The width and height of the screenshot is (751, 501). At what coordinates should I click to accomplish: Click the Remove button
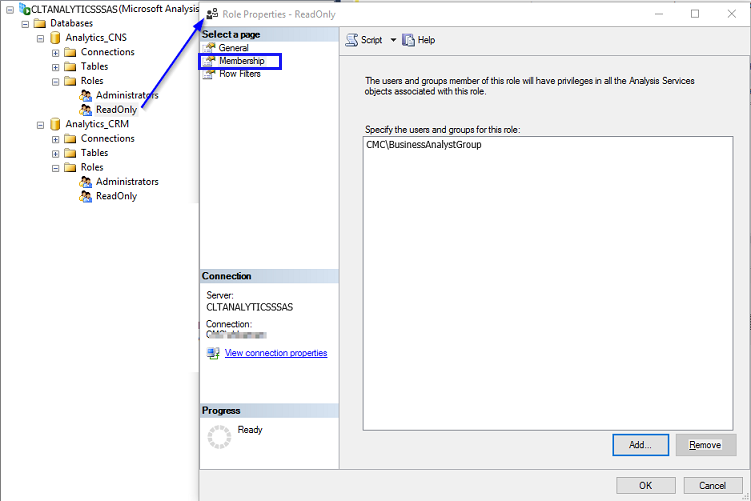(705, 445)
